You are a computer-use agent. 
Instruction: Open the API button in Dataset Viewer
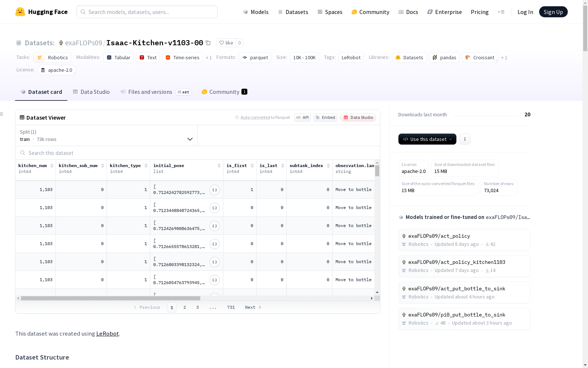pos(302,117)
